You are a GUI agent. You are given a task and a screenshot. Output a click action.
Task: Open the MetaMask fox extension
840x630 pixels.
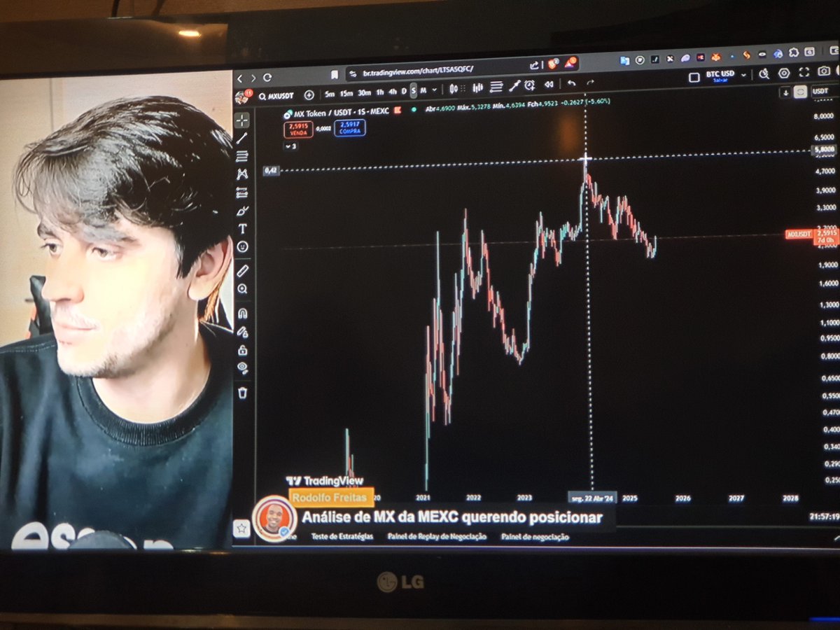click(x=715, y=57)
